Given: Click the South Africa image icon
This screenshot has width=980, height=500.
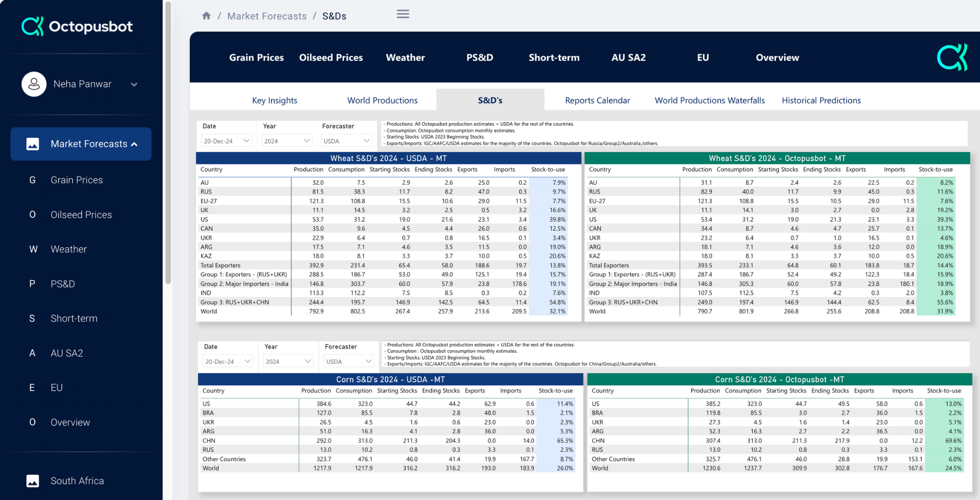Looking at the screenshot, I should pos(33,481).
